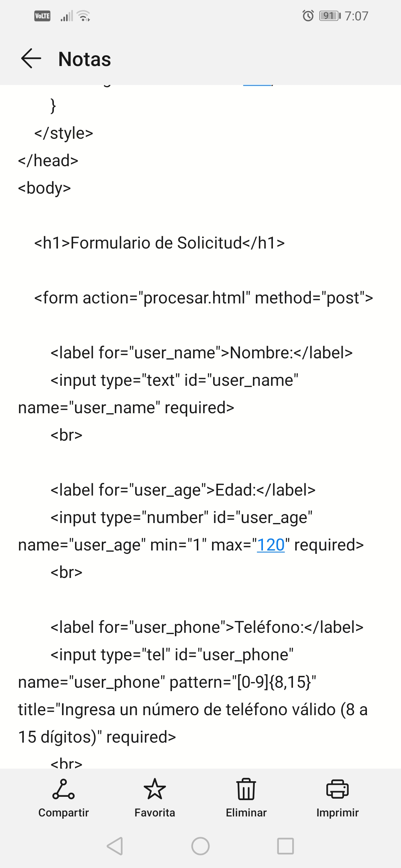Tap the alarm clock status icon
The height and width of the screenshot is (868, 401).
point(308,16)
